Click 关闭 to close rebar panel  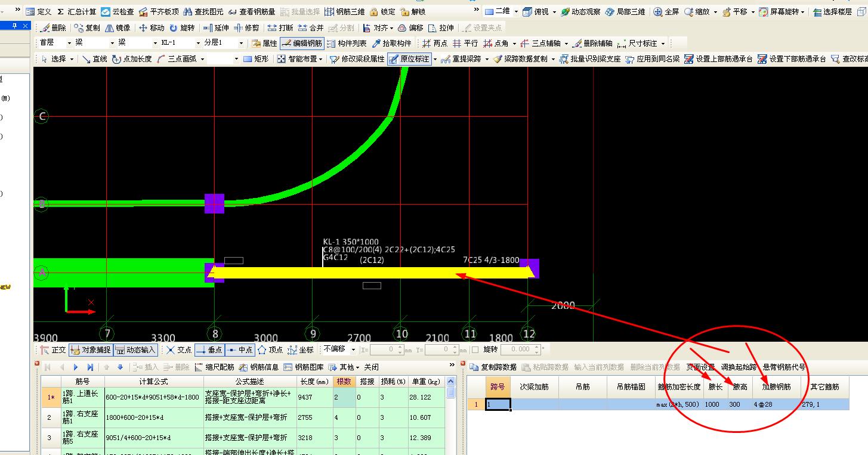[x=371, y=367]
